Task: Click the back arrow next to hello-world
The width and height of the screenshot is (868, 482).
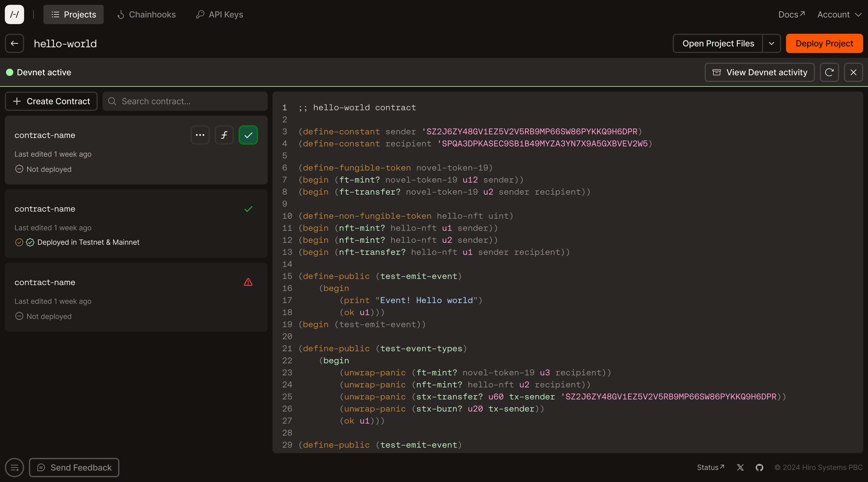Action: tap(14, 43)
